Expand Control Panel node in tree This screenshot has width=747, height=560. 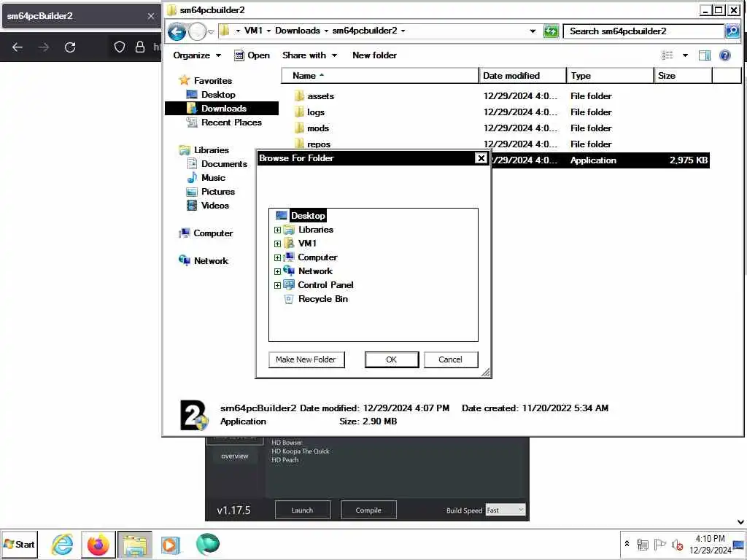pos(277,285)
